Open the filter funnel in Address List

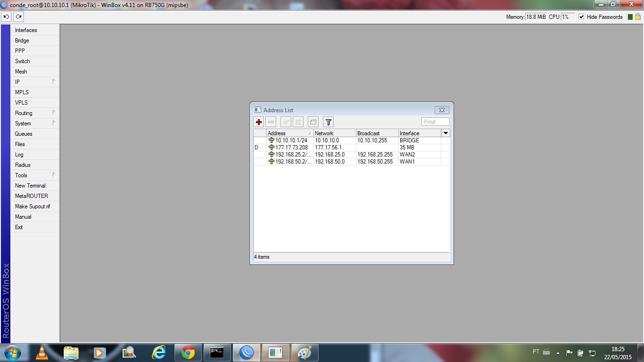pos(328,122)
